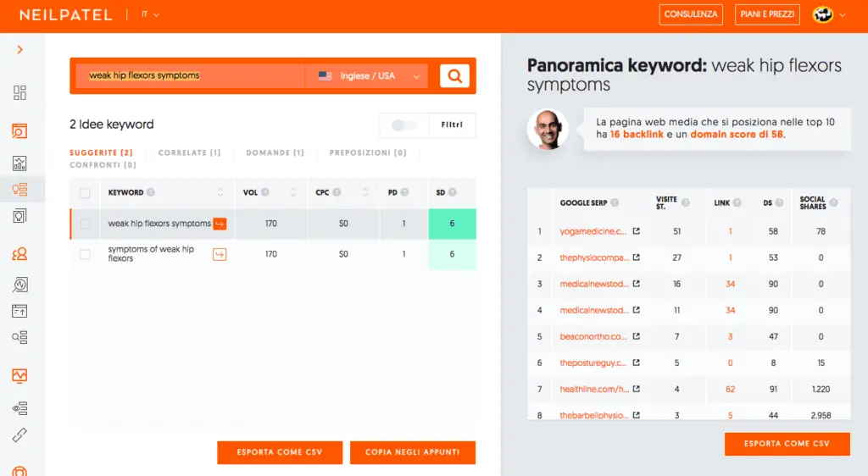Click the 'domain score di 58' text
Viewport: 868px width, 476px height.
click(x=737, y=135)
